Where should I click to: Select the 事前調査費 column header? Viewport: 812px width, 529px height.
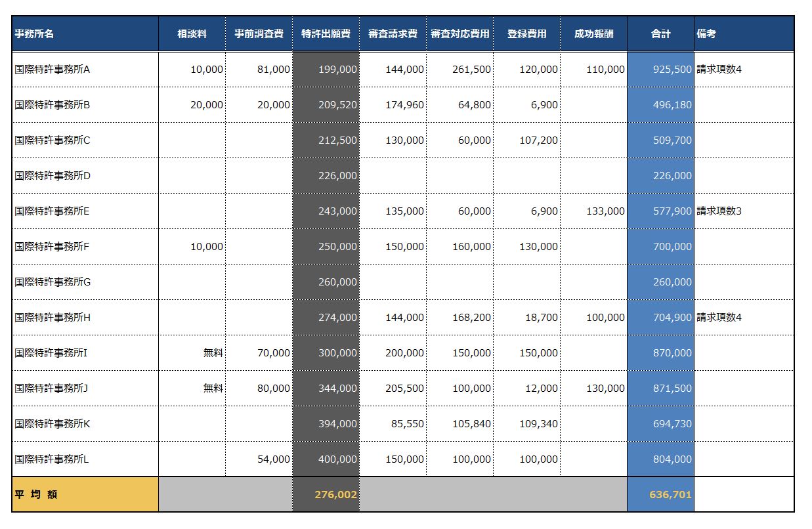[259, 34]
